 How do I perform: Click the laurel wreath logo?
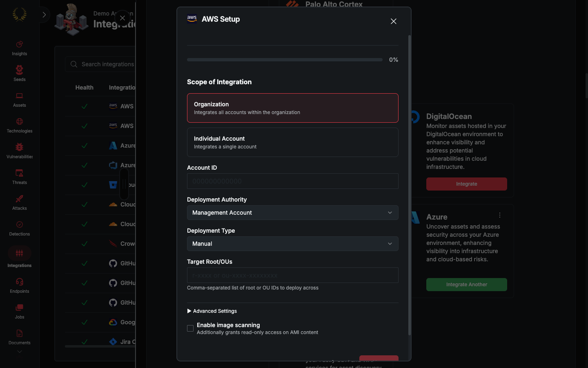click(x=19, y=15)
